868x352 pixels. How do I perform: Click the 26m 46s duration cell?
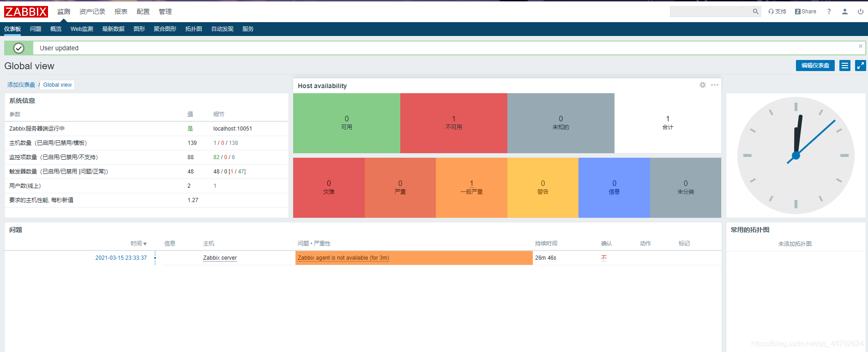546,258
